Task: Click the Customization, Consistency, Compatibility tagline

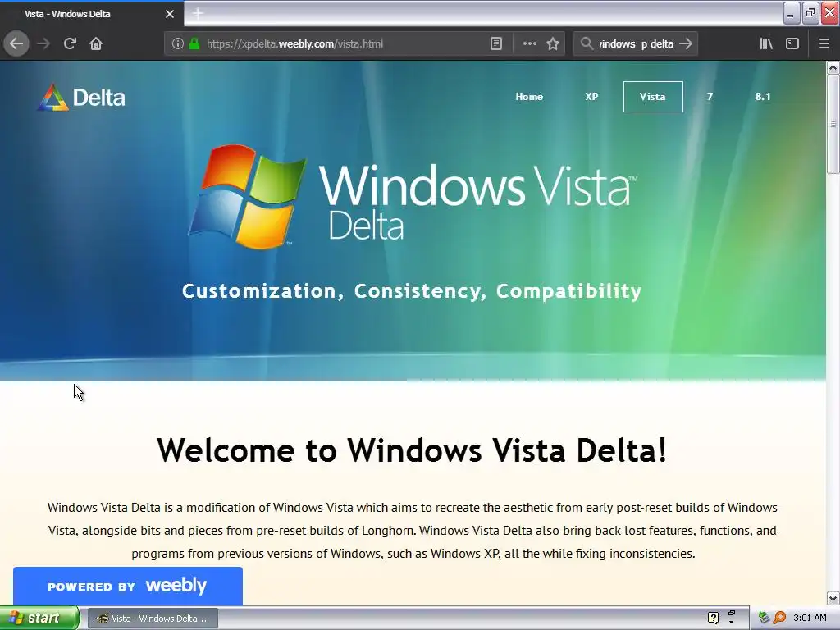Action: 412,291
